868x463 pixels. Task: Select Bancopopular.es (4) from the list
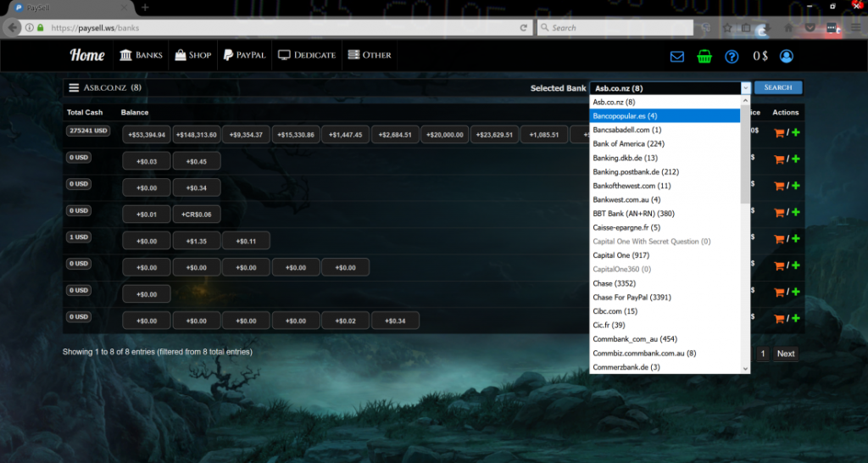(x=665, y=115)
